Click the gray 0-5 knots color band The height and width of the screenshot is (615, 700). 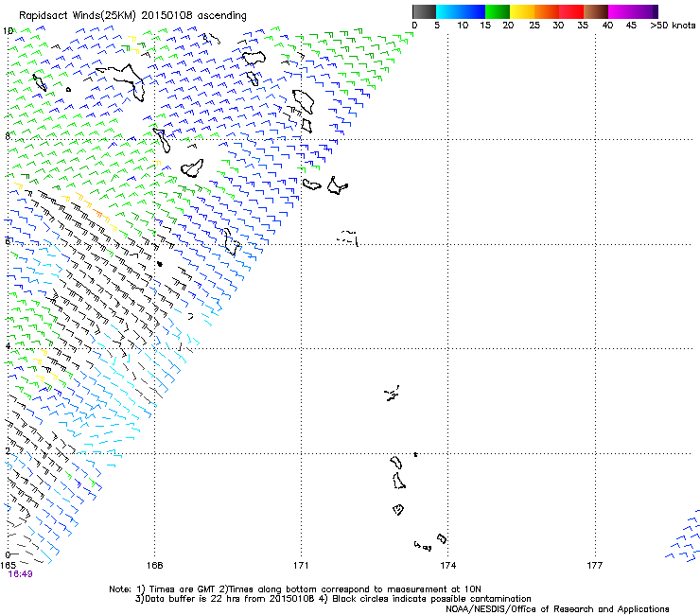pyautogui.click(x=424, y=11)
